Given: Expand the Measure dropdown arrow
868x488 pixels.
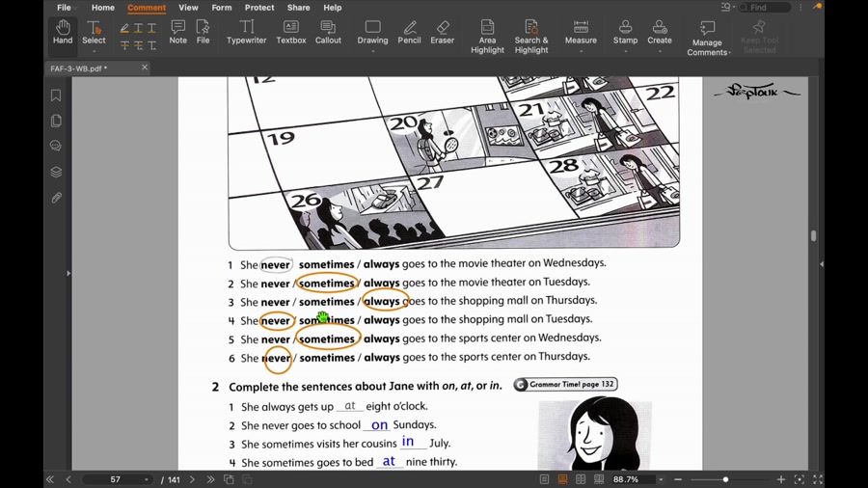Looking at the screenshot, I should pos(581,51).
